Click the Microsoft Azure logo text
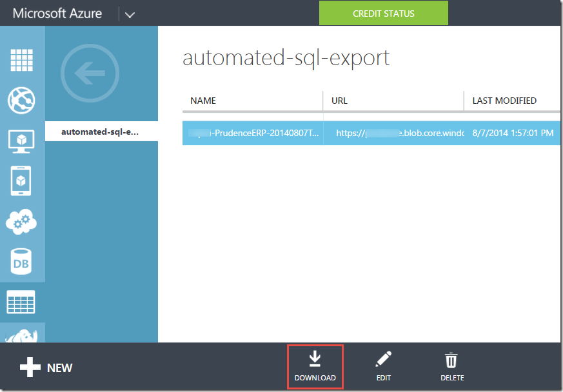 (57, 14)
